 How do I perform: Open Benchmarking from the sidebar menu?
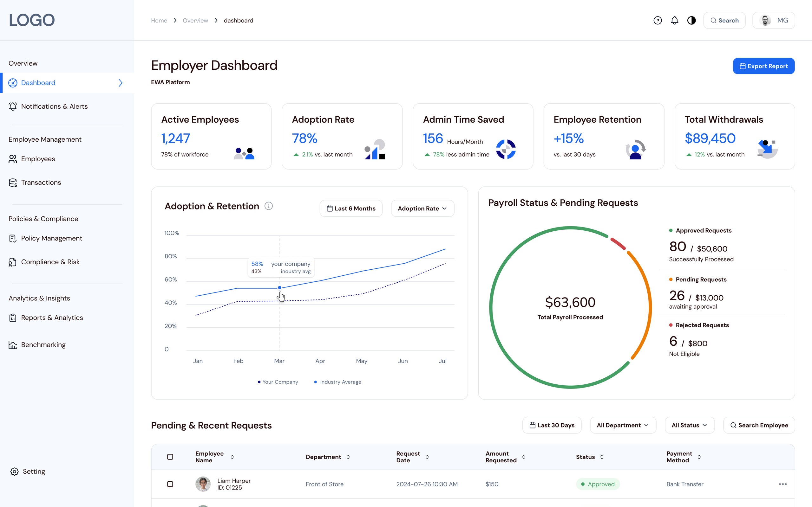click(x=43, y=345)
